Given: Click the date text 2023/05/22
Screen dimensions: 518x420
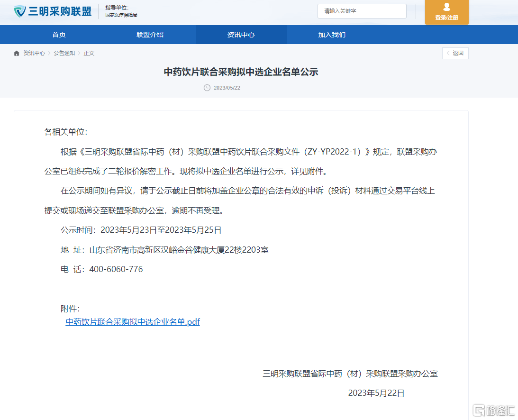Looking at the screenshot, I should tap(227, 88).
